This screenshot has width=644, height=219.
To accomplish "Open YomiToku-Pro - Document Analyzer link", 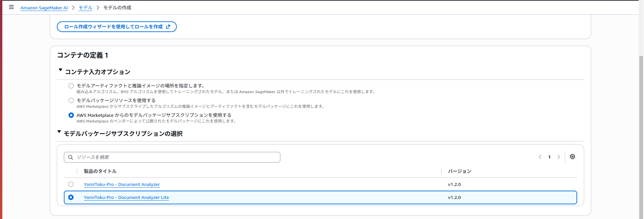I will click(122, 184).
